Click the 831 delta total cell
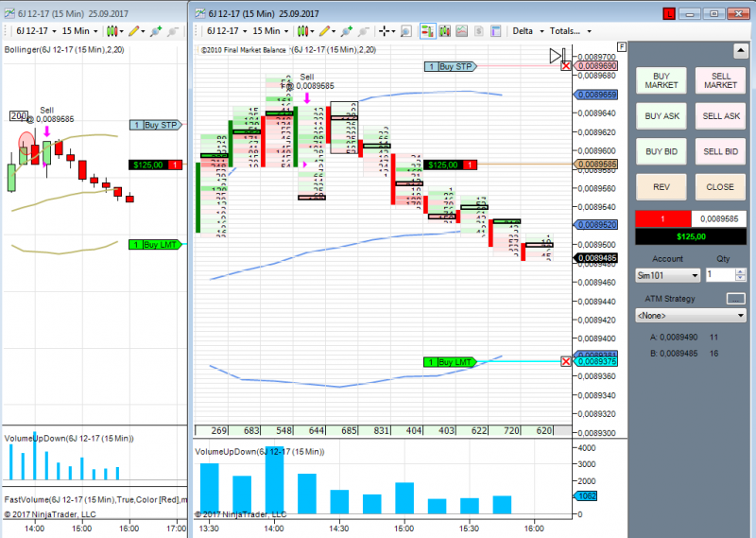This screenshot has width=756, height=538. (375, 430)
